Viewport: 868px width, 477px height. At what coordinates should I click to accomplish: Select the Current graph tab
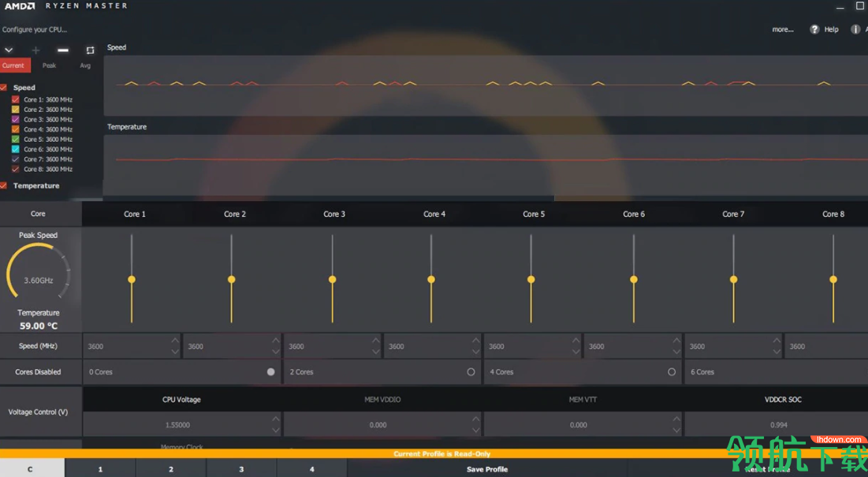coord(14,65)
